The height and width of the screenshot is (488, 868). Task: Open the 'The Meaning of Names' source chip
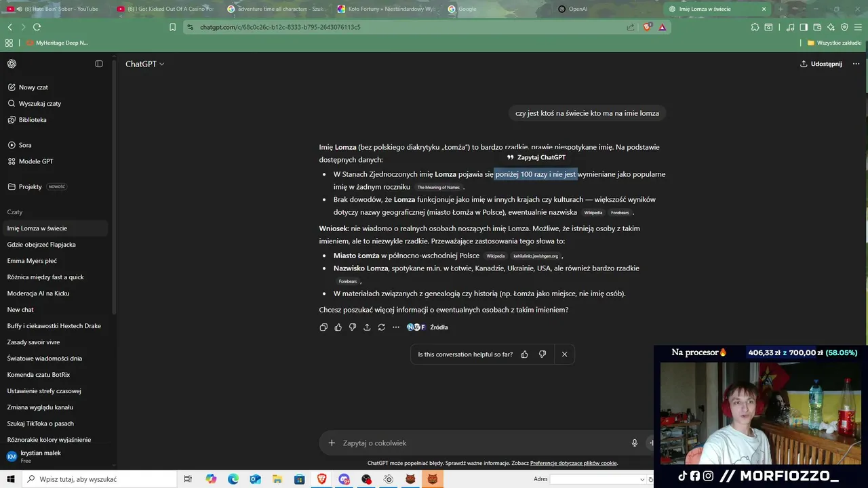click(x=438, y=187)
